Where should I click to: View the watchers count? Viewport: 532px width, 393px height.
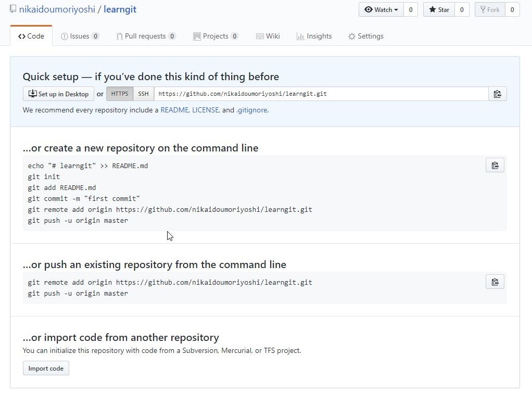point(411,10)
